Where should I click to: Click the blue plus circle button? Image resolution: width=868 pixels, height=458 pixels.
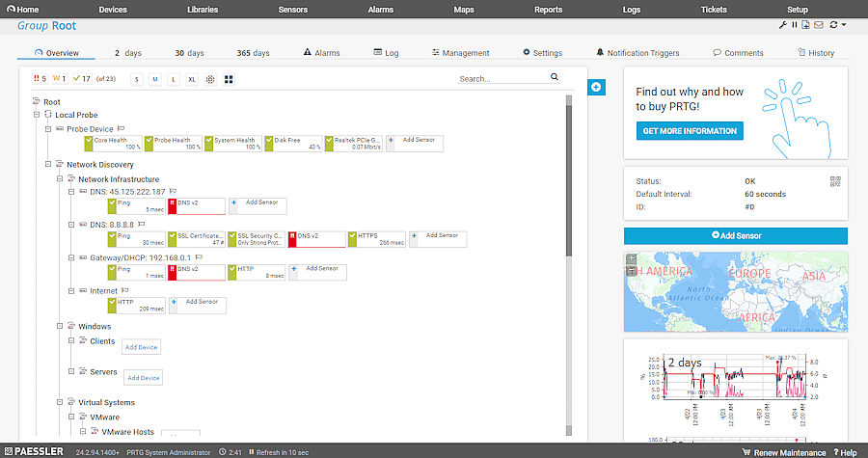[x=596, y=87]
